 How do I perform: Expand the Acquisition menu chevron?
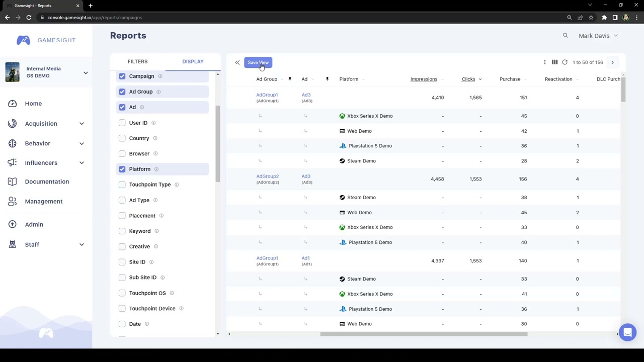[x=82, y=124]
